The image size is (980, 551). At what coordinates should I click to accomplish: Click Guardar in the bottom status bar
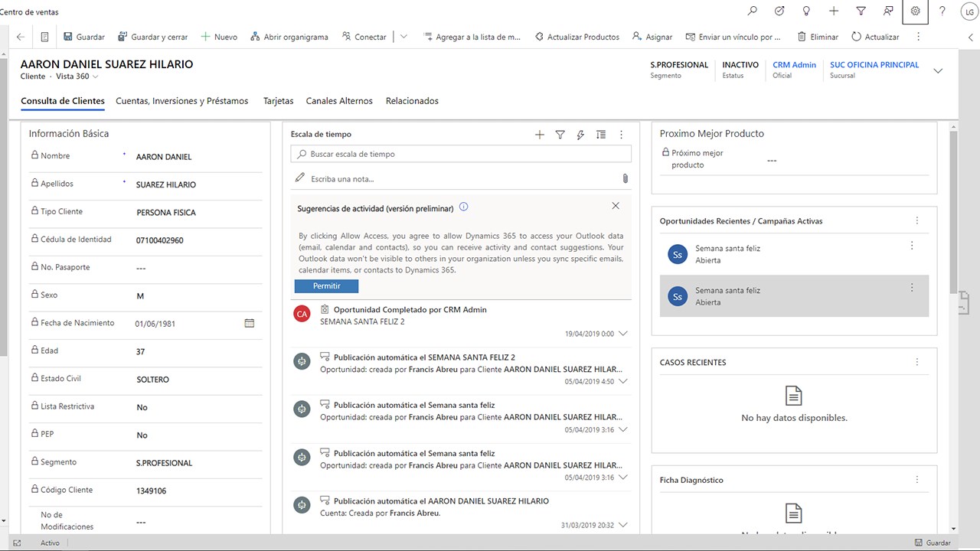click(933, 543)
